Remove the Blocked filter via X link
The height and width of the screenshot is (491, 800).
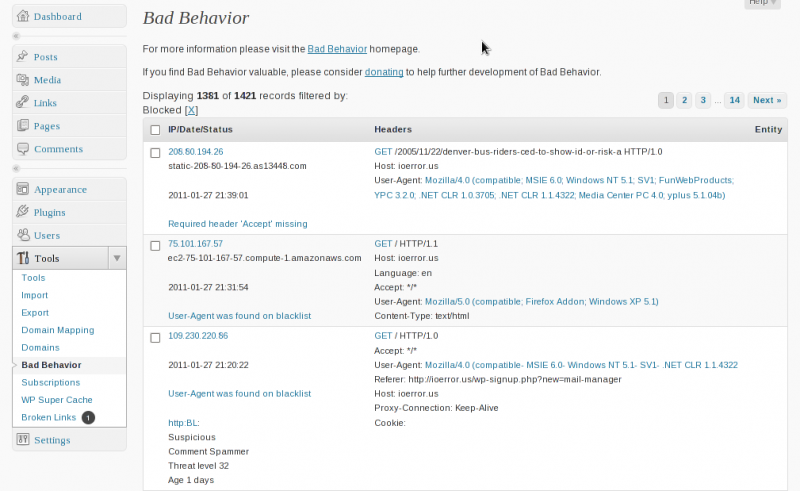point(192,110)
